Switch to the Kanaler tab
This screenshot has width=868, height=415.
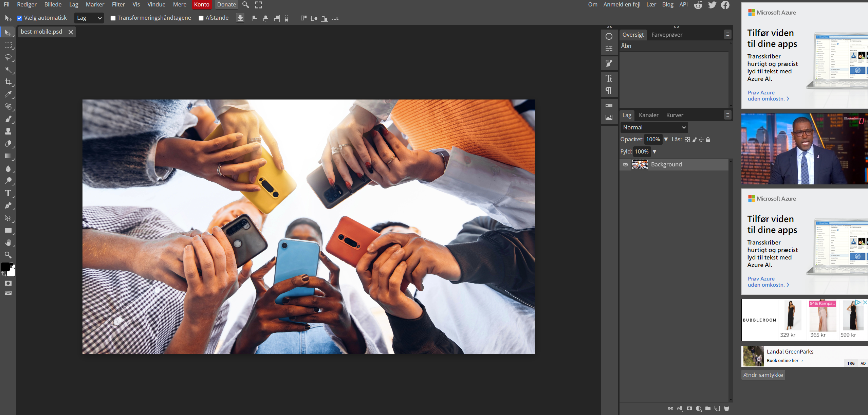click(648, 115)
